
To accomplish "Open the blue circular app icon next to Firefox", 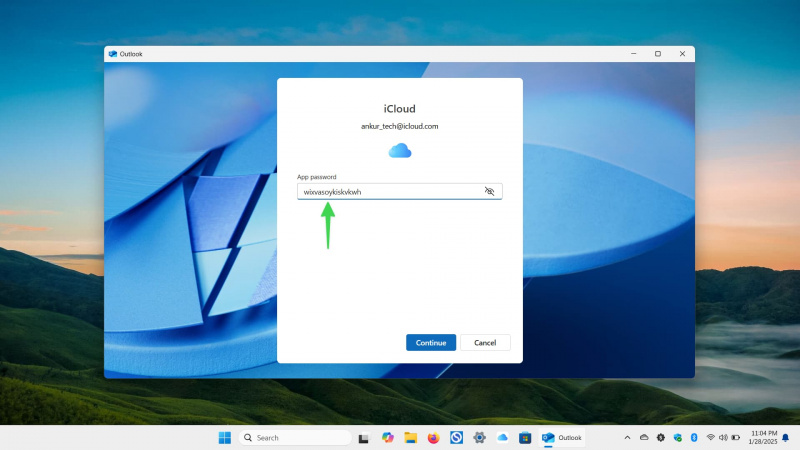I will (x=457, y=438).
